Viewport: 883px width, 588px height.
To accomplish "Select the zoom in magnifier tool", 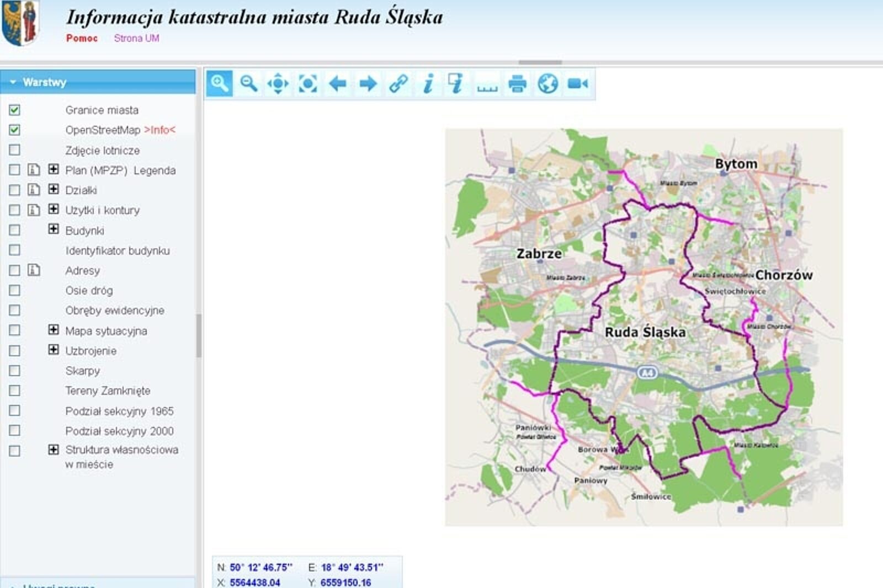I will coord(219,84).
